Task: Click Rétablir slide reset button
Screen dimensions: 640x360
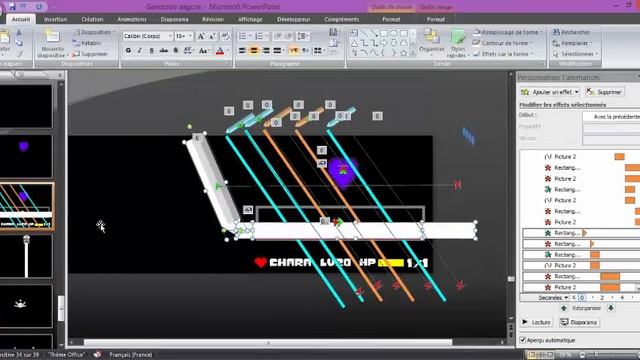Action: (x=87, y=43)
